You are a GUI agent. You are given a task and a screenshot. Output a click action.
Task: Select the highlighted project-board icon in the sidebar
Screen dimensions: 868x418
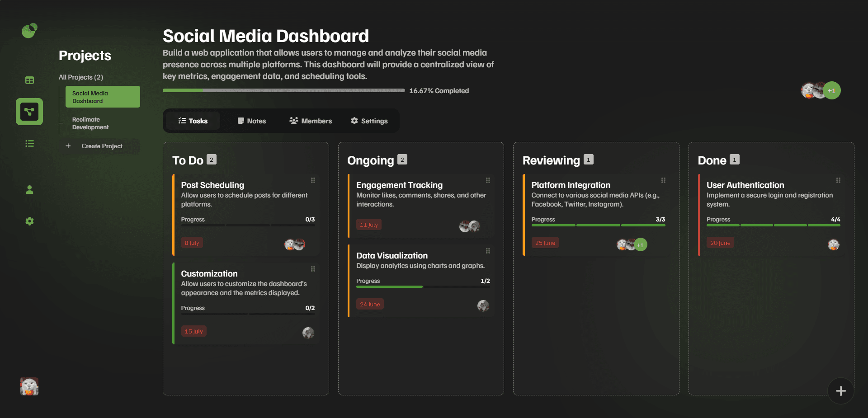click(x=29, y=112)
